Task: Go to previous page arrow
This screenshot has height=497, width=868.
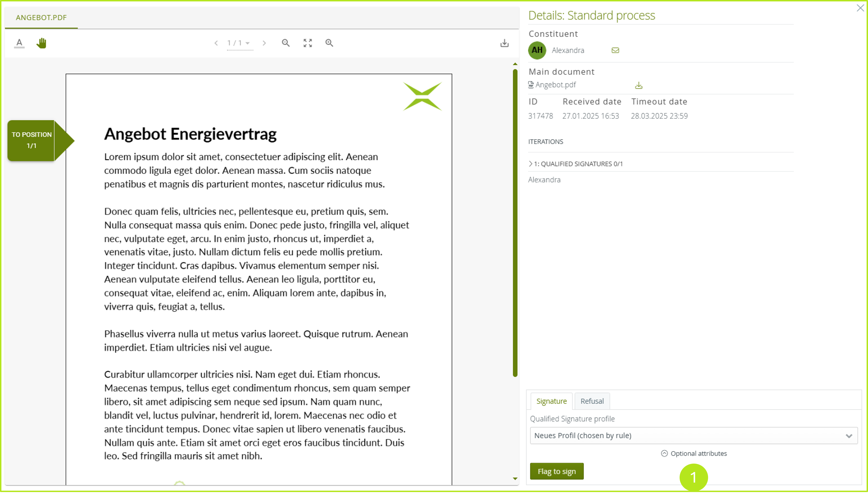Action: [216, 43]
